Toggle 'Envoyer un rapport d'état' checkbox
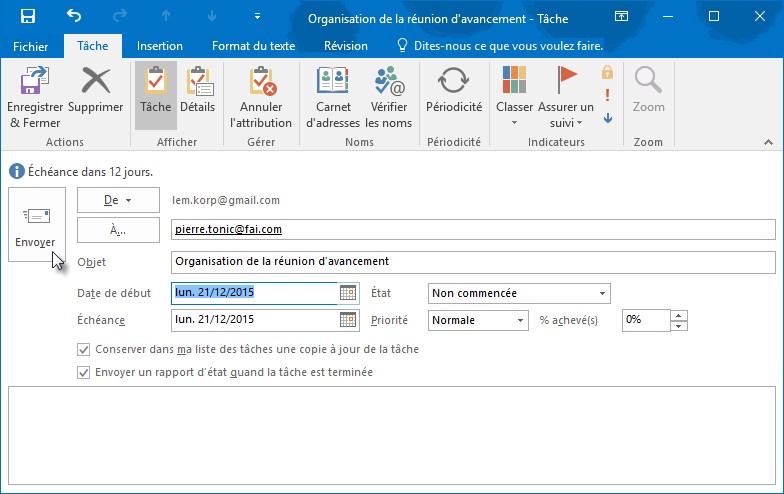This screenshot has width=784, height=494. tap(83, 372)
